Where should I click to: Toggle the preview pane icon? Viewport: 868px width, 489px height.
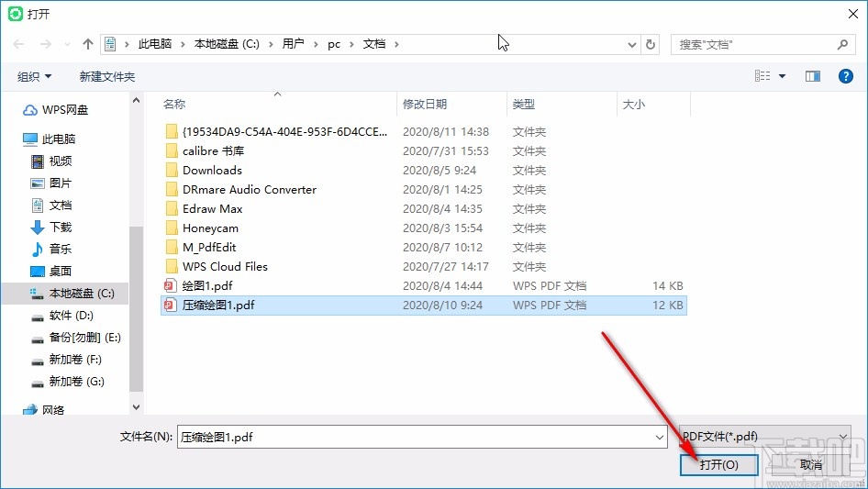coord(813,76)
